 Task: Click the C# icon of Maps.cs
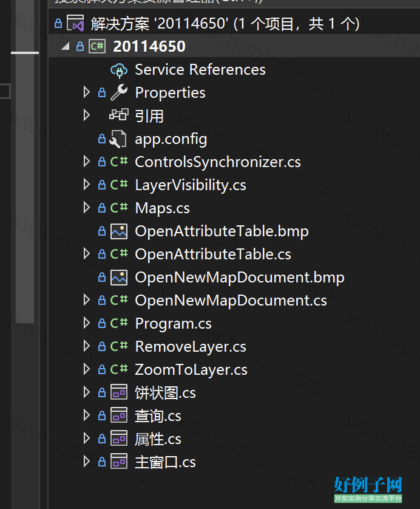click(x=119, y=208)
